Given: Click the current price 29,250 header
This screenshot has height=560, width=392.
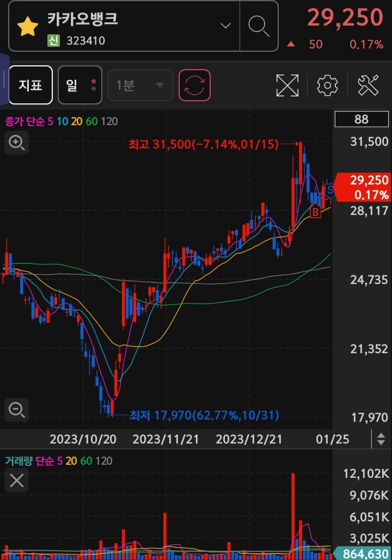Looking at the screenshot, I should click(345, 17).
